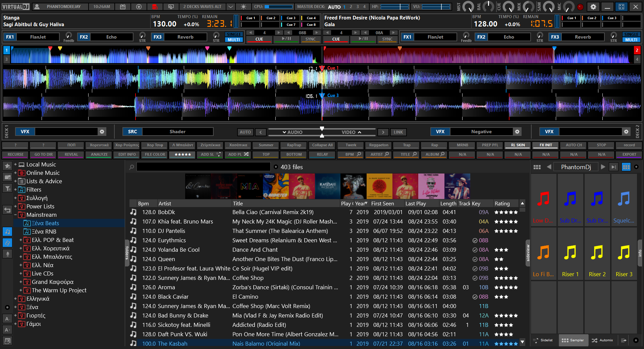Jump to Cue 1 marker on deck waveform

tap(322, 68)
